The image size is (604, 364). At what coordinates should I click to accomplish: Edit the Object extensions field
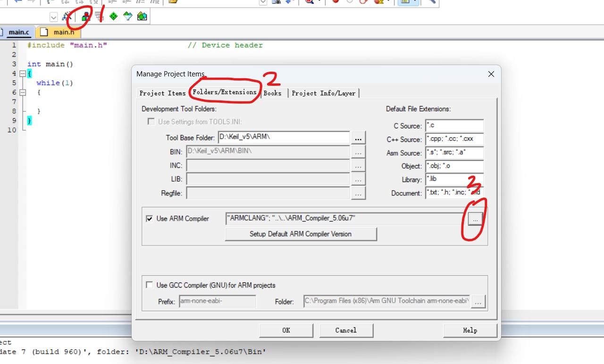(454, 166)
